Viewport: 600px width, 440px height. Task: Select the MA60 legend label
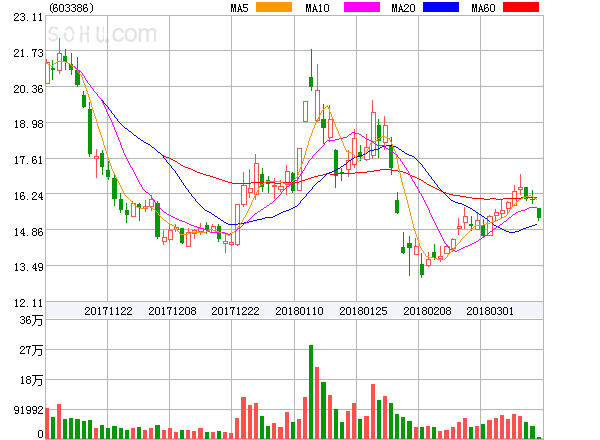[483, 8]
